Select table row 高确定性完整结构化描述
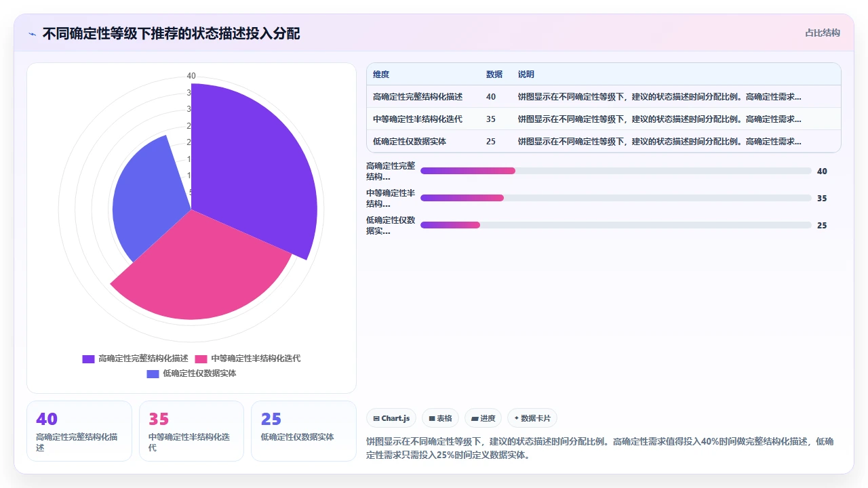The height and width of the screenshot is (488, 868). coord(604,97)
